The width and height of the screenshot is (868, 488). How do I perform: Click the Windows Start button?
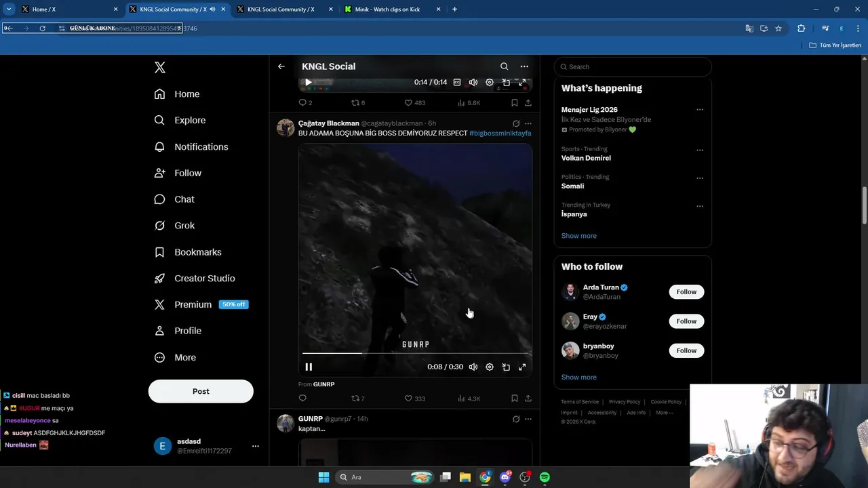[x=323, y=477]
